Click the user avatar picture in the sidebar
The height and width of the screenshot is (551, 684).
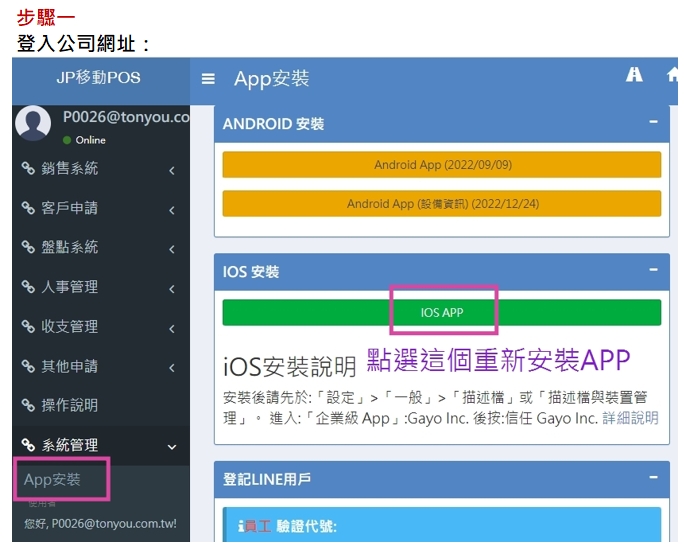click(33, 123)
